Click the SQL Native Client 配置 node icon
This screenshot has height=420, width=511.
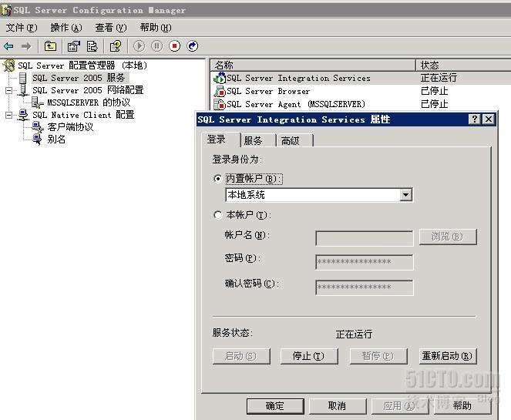coord(23,115)
